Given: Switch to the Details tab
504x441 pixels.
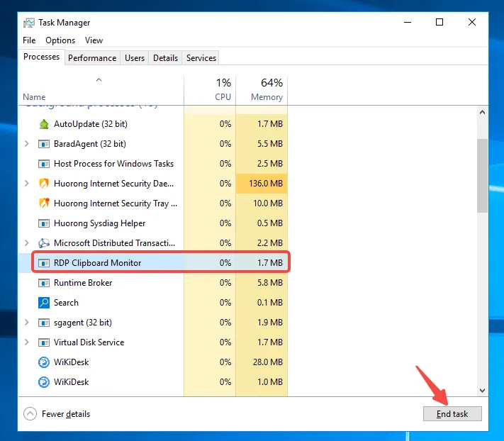Looking at the screenshot, I should pyautogui.click(x=165, y=58).
